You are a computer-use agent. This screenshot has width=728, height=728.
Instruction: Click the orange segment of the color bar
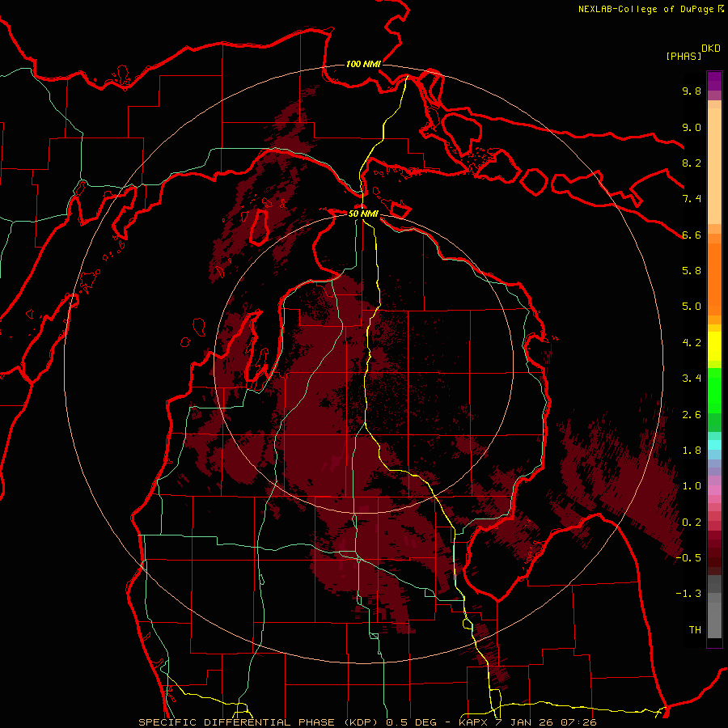point(714,278)
